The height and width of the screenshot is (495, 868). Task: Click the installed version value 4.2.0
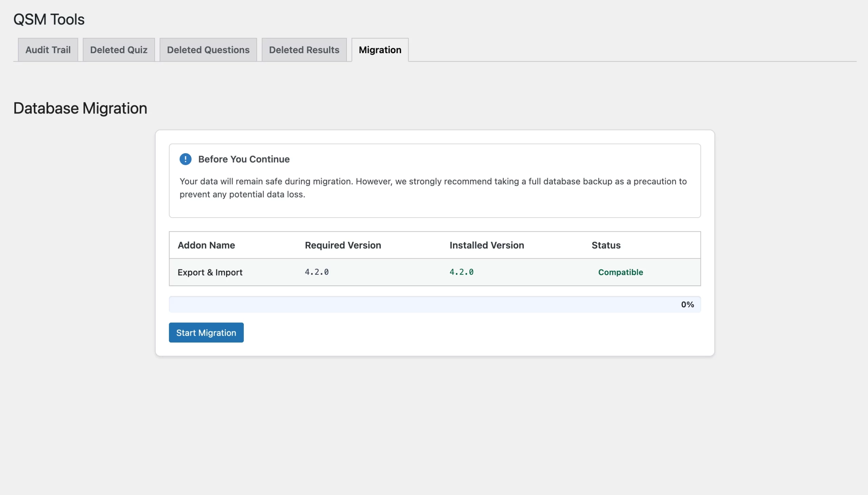click(461, 272)
